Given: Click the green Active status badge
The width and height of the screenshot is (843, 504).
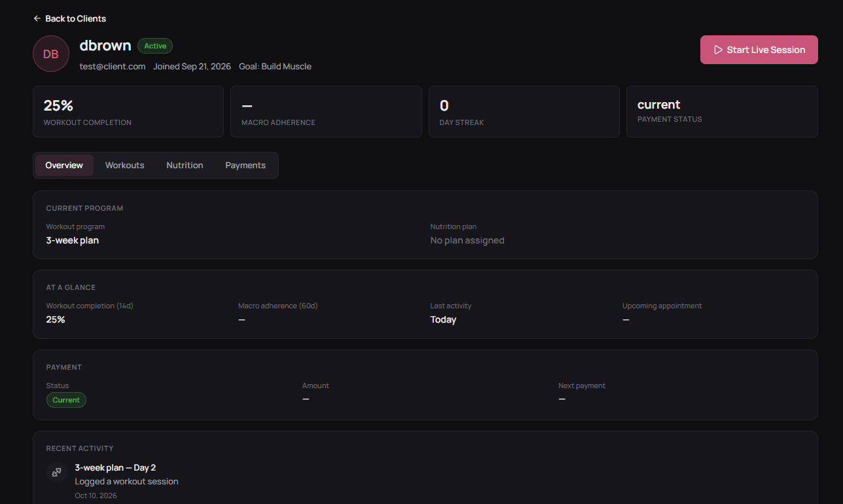Looking at the screenshot, I should pos(155,46).
